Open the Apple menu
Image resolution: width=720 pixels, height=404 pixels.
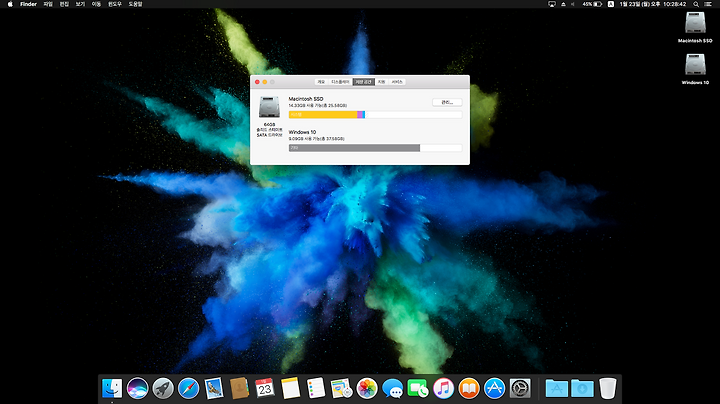point(10,4)
